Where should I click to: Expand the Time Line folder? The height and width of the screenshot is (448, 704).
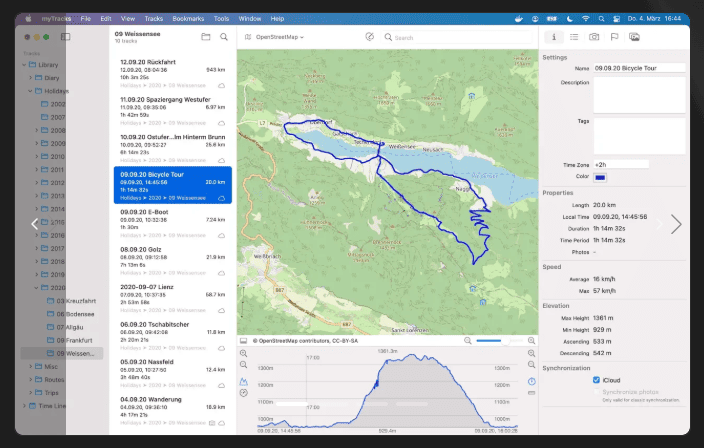[24, 406]
